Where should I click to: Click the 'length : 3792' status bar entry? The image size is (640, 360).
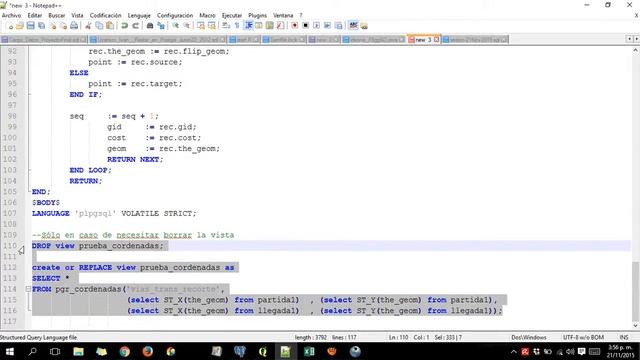[311, 338]
